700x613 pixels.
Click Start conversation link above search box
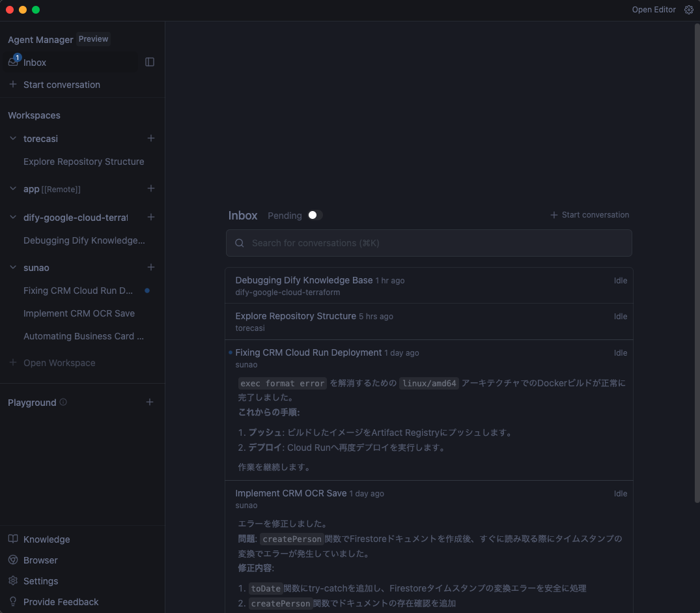[590, 215]
